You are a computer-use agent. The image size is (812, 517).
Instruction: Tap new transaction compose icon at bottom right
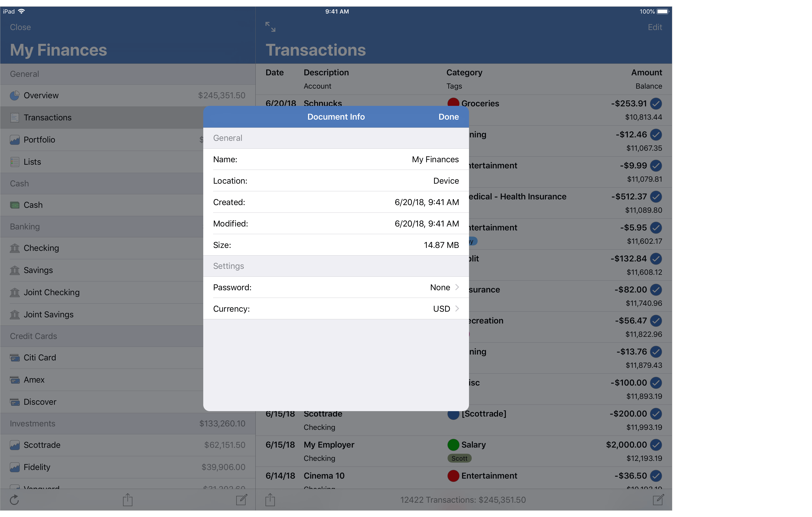658,500
